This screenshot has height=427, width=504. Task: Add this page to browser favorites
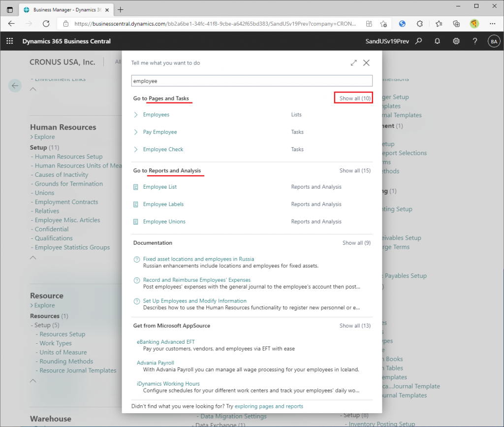(383, 24)
